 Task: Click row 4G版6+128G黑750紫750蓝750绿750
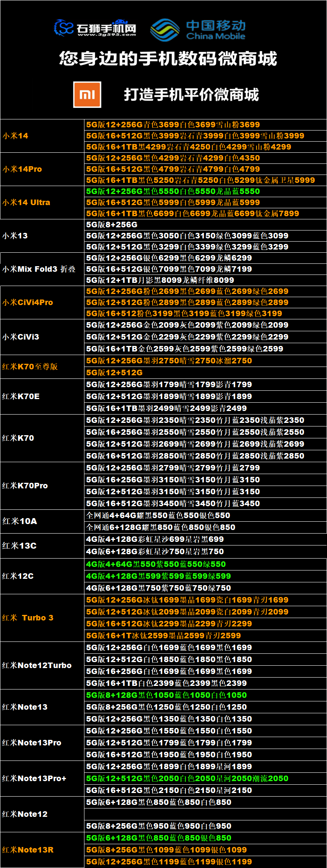(205, 588)
